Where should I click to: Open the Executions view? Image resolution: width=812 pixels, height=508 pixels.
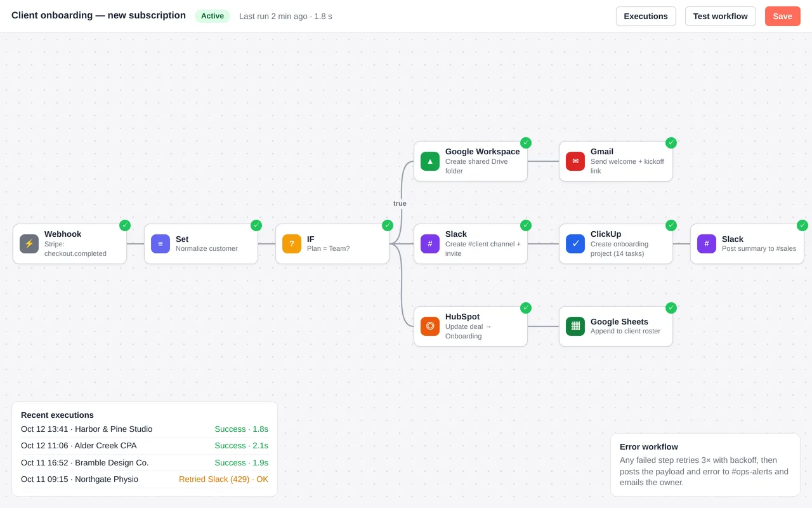[646, 17]
